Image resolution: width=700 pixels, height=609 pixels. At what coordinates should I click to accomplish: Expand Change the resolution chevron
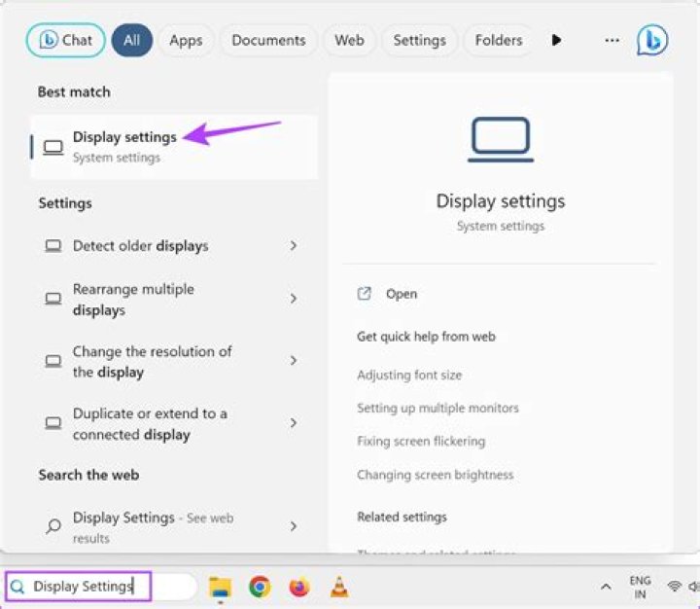[293, 361]
